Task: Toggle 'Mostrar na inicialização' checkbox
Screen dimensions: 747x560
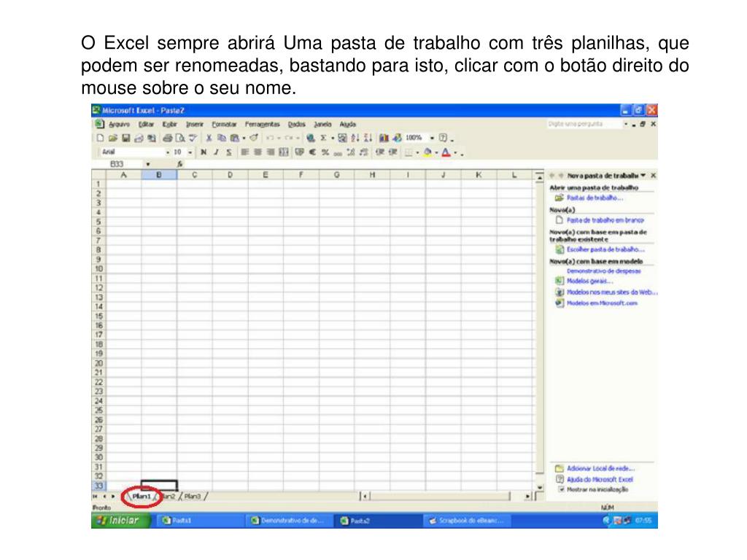Action: 561,489
